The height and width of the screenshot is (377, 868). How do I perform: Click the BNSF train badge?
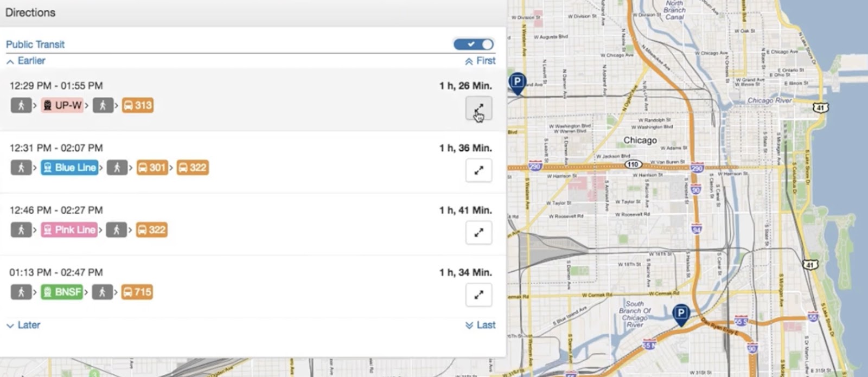(62, 292)
